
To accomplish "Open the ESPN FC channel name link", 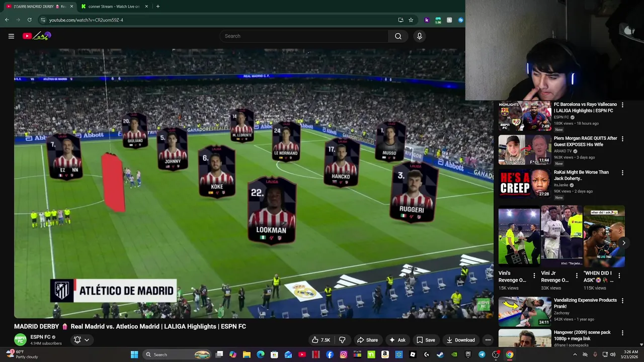I will pos(40,337).
